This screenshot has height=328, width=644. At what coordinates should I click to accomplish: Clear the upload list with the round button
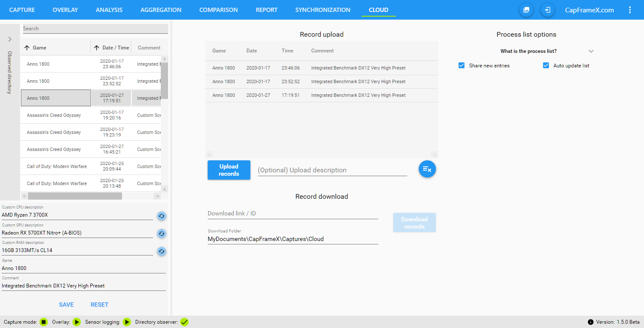point(427,169)
